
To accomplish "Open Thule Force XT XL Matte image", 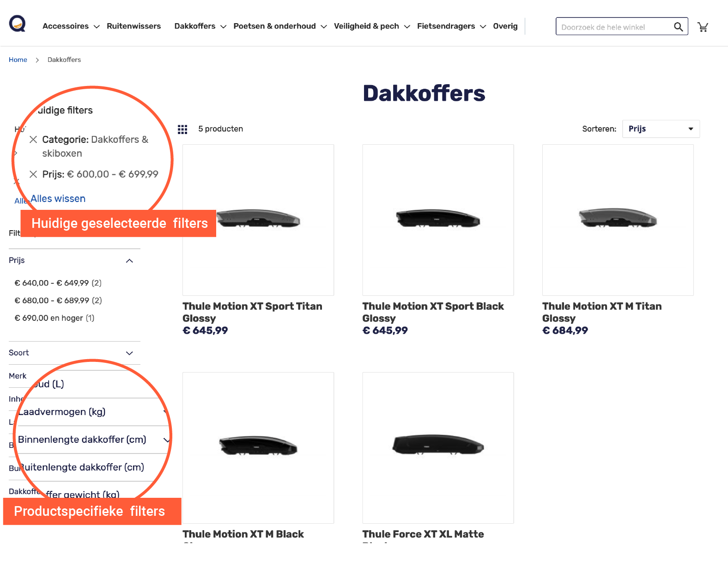I will tap(438, 448).
